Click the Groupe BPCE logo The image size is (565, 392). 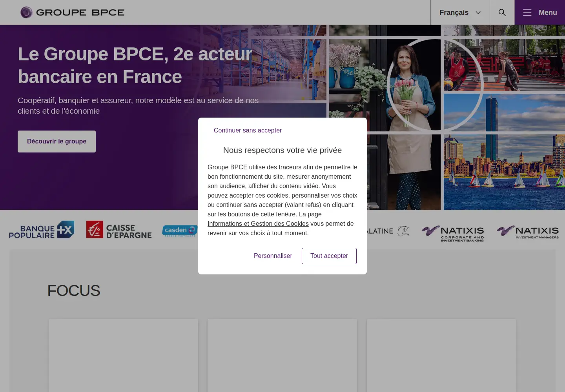click(x=73, y=13)
